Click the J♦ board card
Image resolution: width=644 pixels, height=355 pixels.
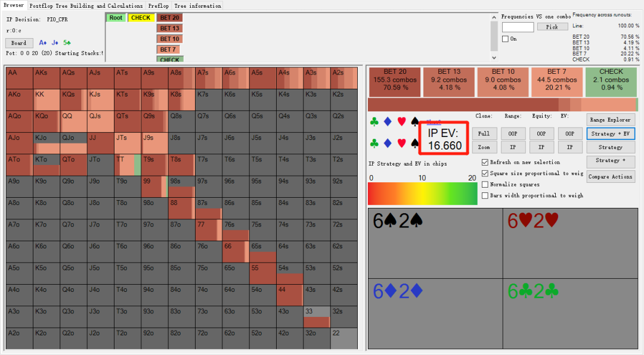tap(55, 43)
